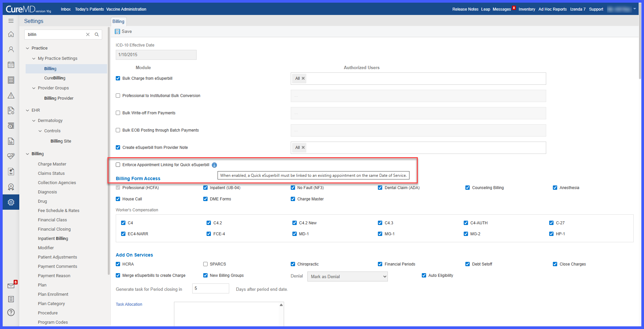Check Bulk Write-off From Payments

tap(118, 113)
